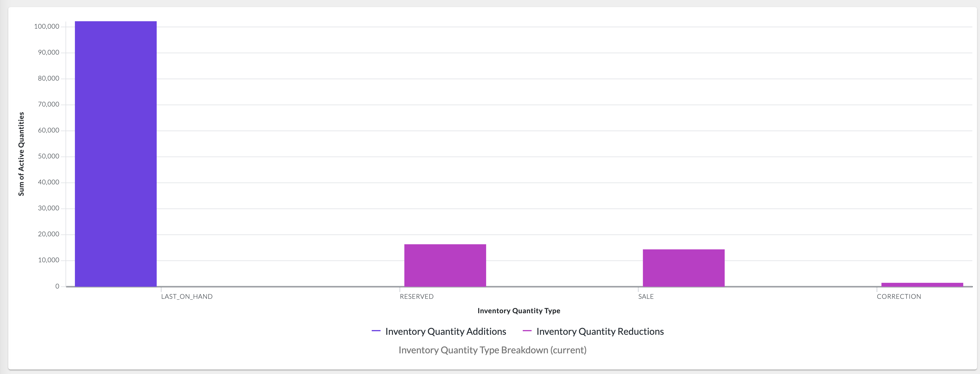Screen dimensions: 980x374
Task: Select the RESERVED axis label
Action: tap(416, 296)
